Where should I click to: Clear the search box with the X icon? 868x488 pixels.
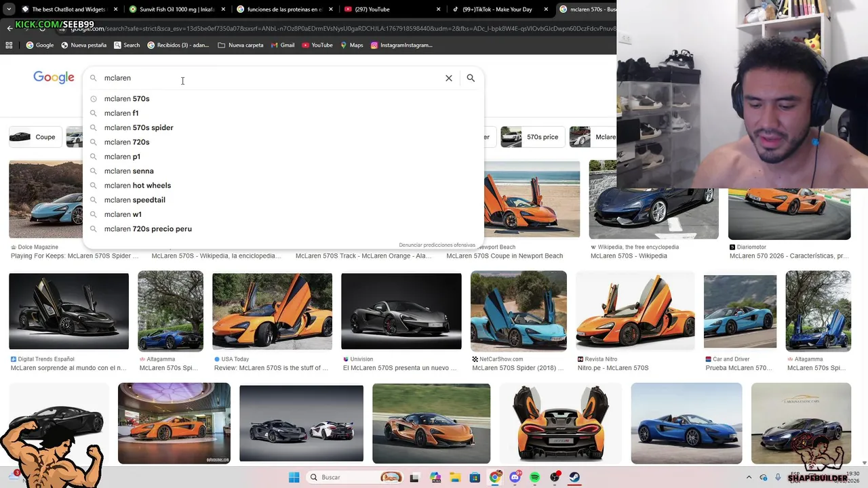(449, 78)
